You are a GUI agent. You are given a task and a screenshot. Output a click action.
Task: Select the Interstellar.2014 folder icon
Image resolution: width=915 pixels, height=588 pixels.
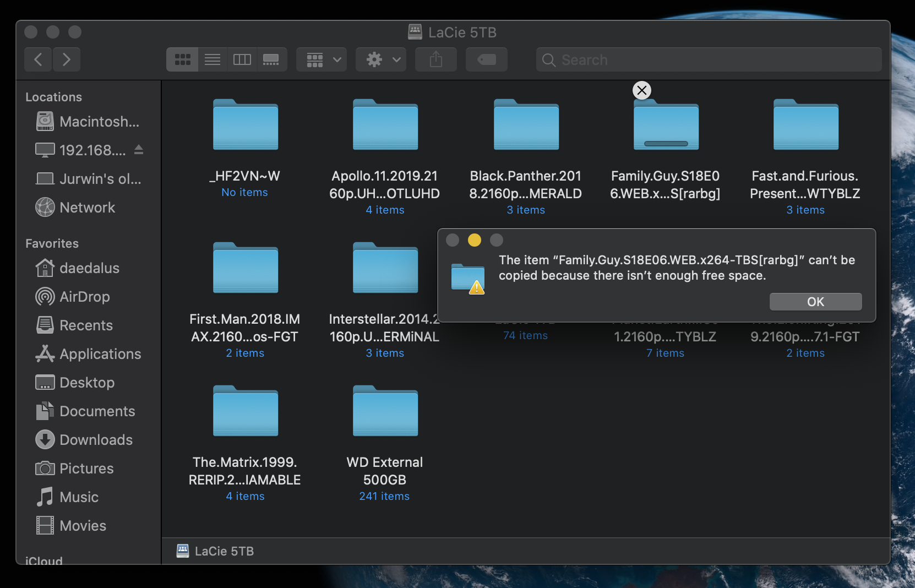point(385,268)
